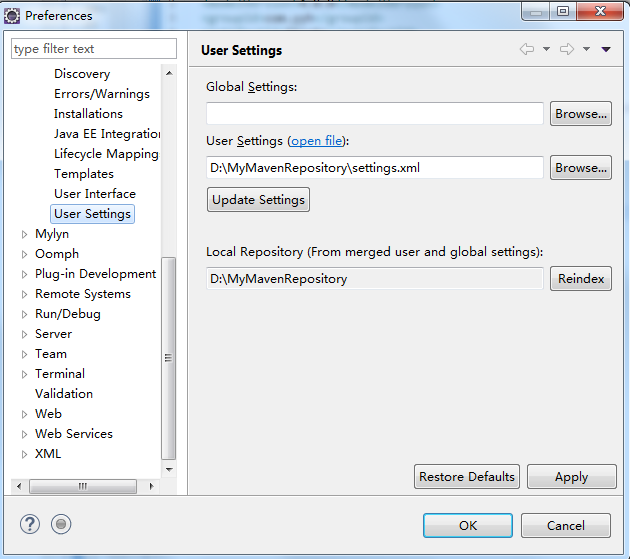630x559 pixels.
Task: Expand the Team tree node
Action: pos(25,354)
